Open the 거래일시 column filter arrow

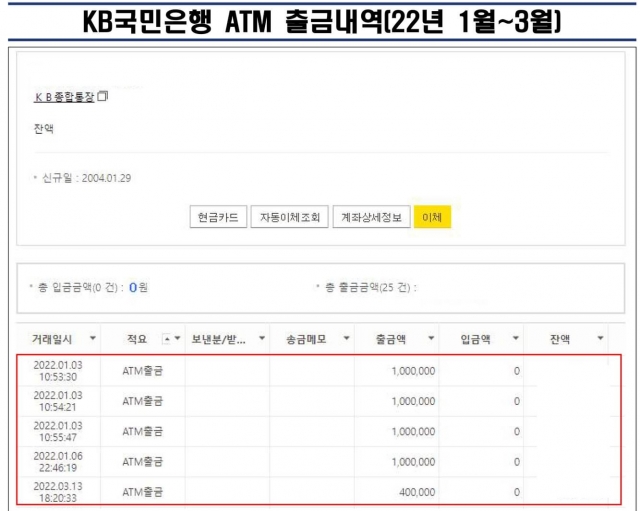pyautogui.click(x=93, y=338)
